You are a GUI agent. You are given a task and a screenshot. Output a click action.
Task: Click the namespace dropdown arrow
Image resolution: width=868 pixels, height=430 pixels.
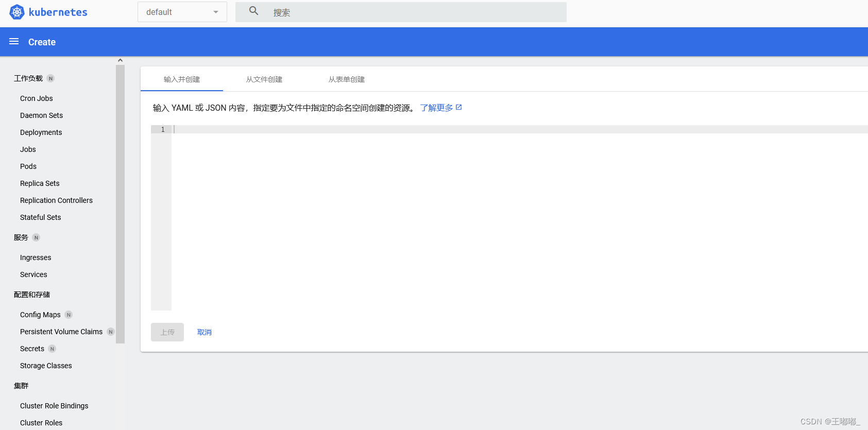point(216,12)
